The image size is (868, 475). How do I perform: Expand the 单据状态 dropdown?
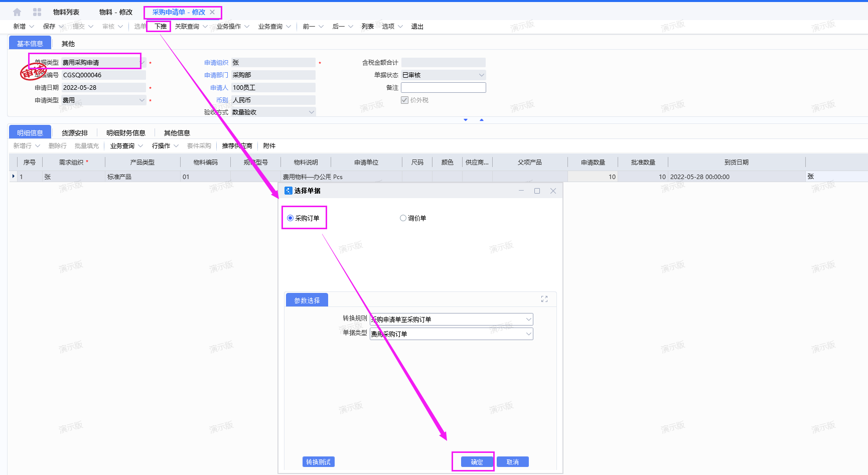(x=481, y=75)
